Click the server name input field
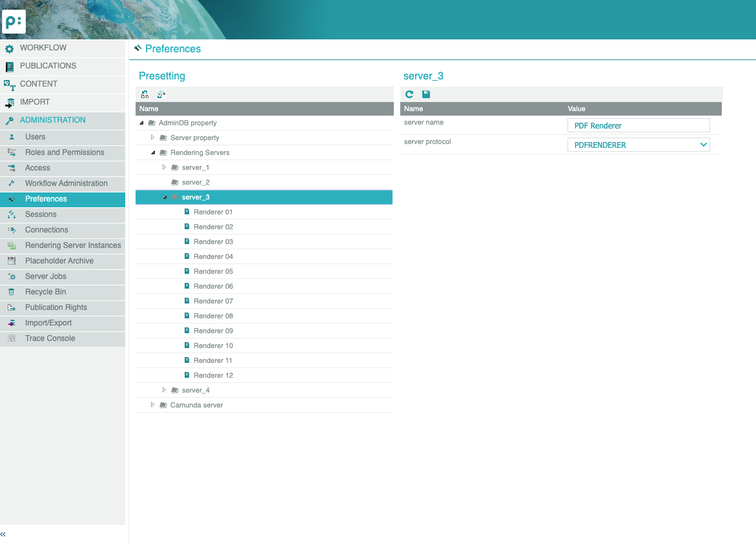The image size is (756, 545). [x=638, y=125]
